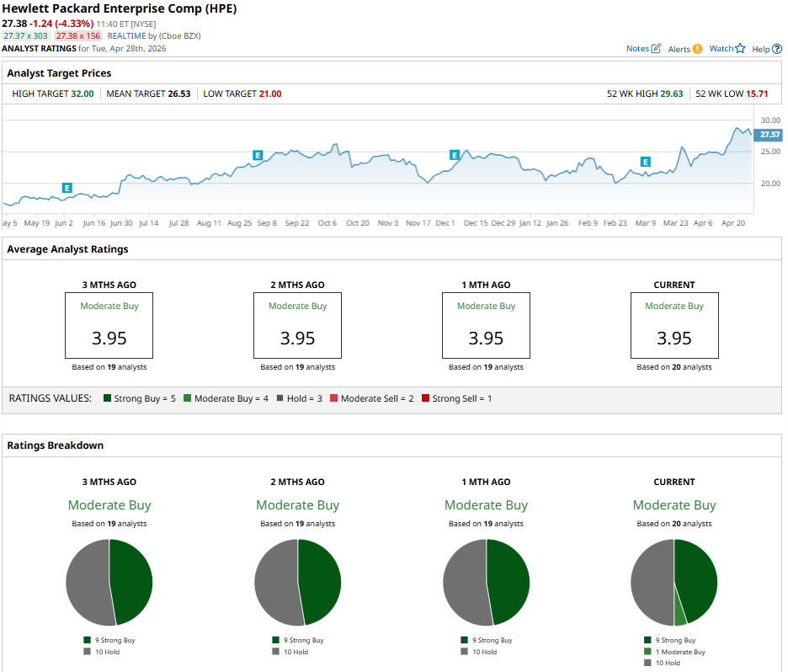Click the Notes pencil icon
This screenshot has height=672, width=788.
coord(656,49)
